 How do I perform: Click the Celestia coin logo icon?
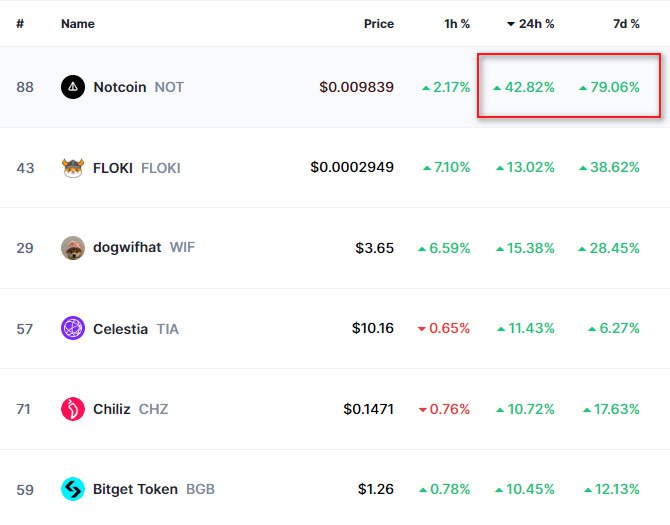click(x=73, y=328)
